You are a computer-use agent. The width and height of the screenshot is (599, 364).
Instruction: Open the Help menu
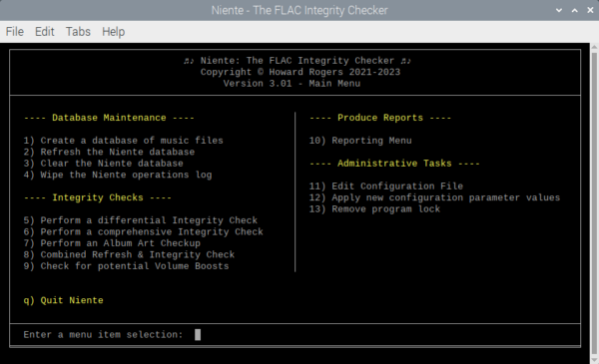(x=113, y=32)
